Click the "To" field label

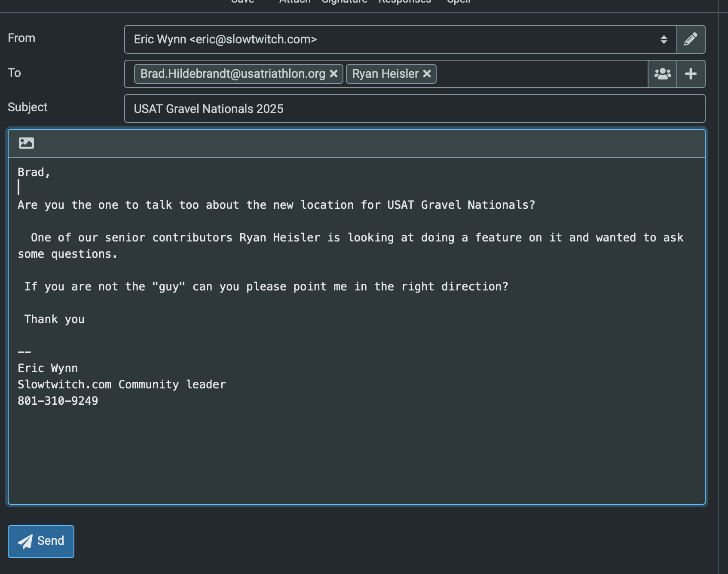coord(14,73)
